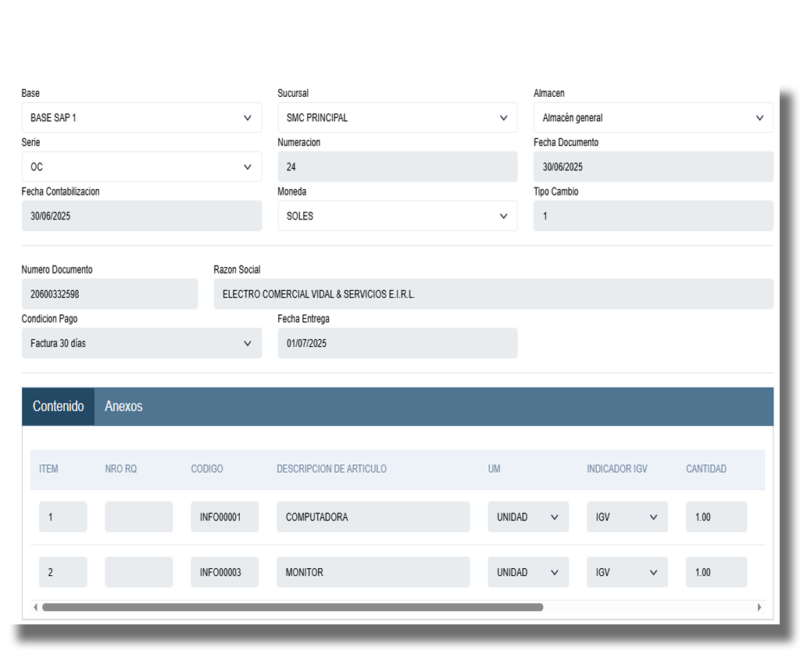
Task: Click the Fecha Documento field
Action: [x=653, y=167]
